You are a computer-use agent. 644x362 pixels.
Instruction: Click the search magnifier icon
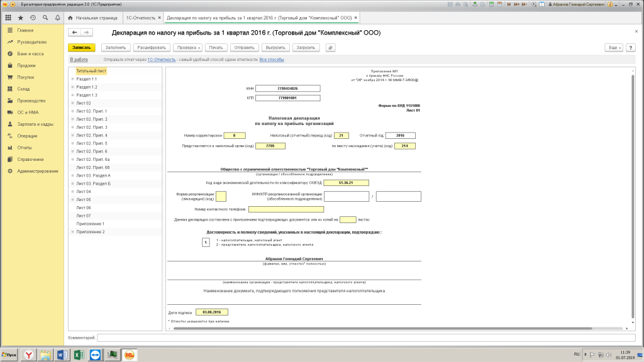[45, 18]
